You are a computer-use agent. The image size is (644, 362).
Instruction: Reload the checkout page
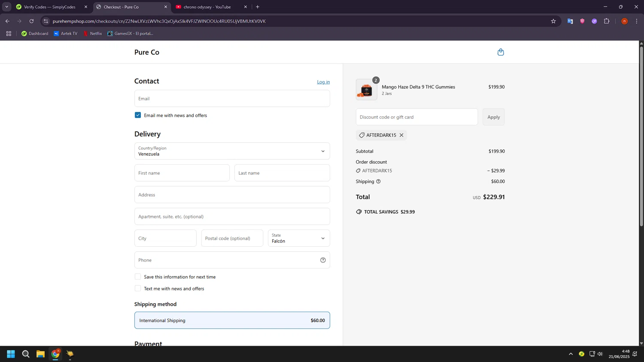[x=31, y=21]
